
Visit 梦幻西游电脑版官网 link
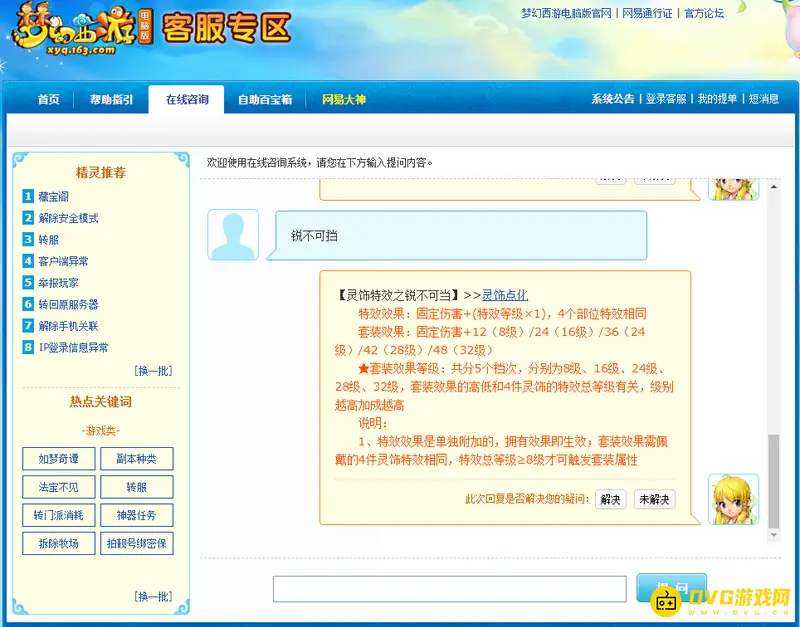pos(566,13)
